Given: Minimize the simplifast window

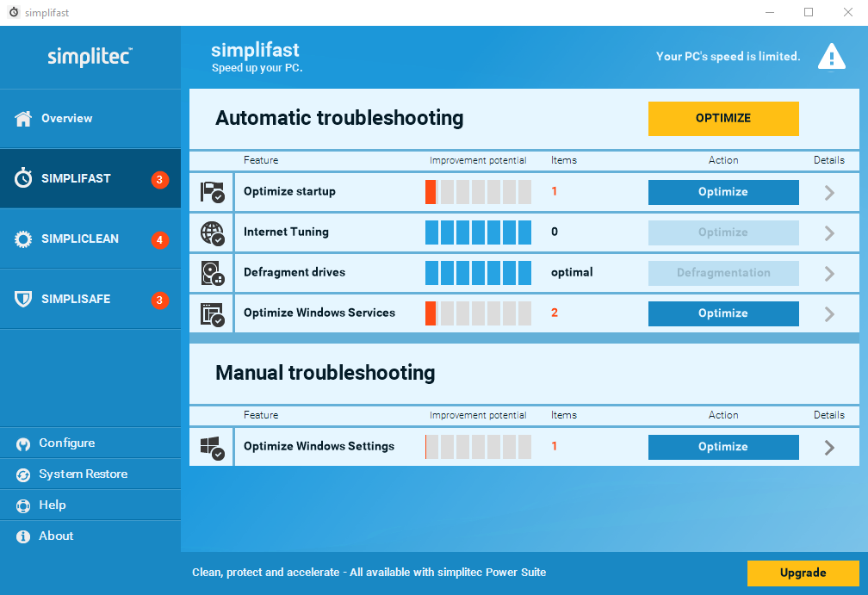Looking at the screenshot, I should tap(770, 12).
